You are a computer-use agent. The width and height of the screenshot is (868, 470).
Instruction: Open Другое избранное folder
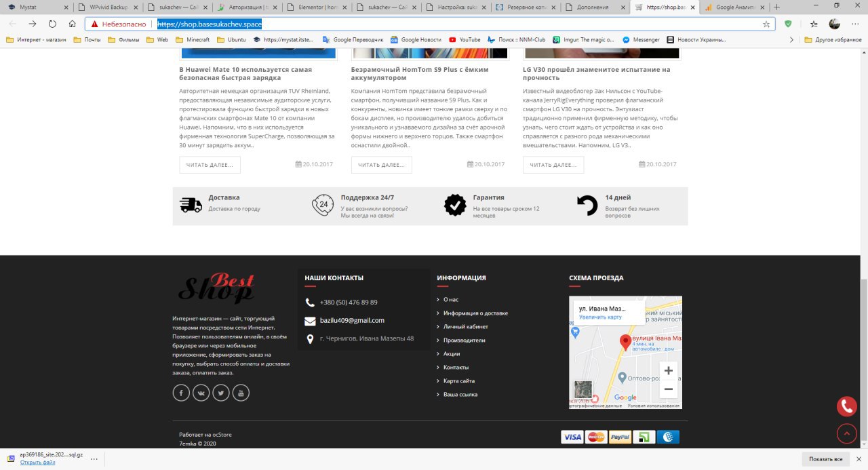(x=833, y=40)
